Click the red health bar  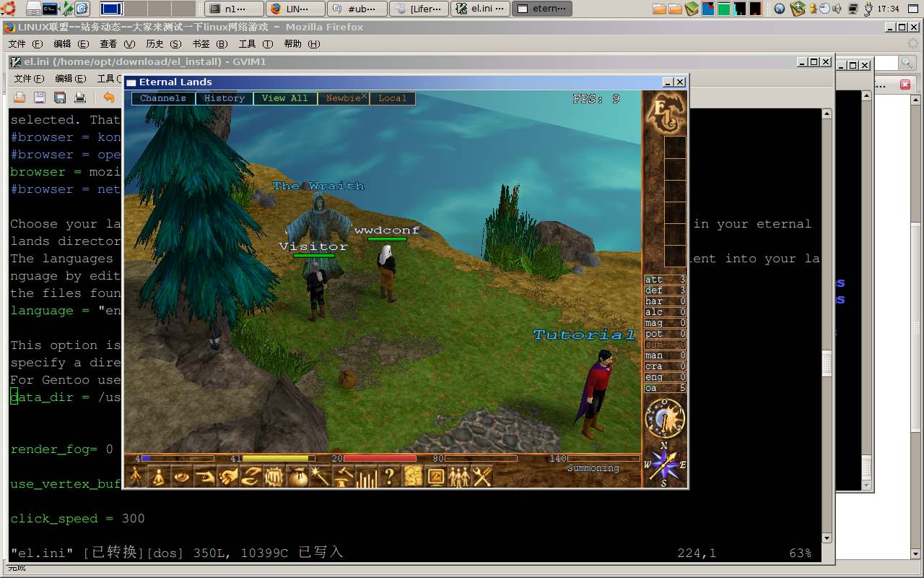[x=380, y=458]
